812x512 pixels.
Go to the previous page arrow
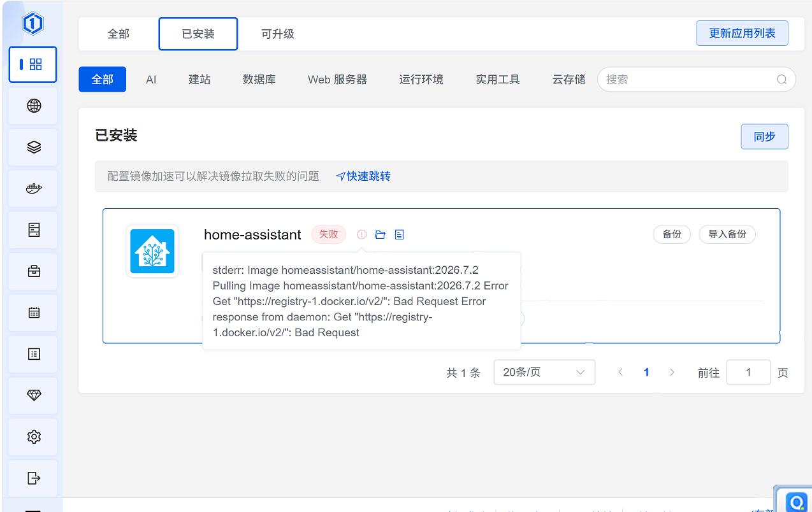pos(621,373)
